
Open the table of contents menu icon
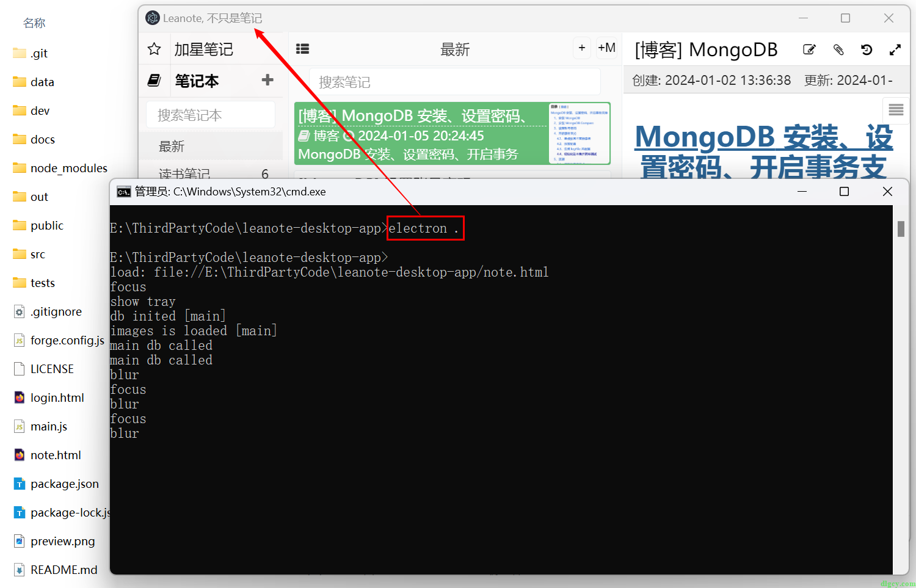896,110
